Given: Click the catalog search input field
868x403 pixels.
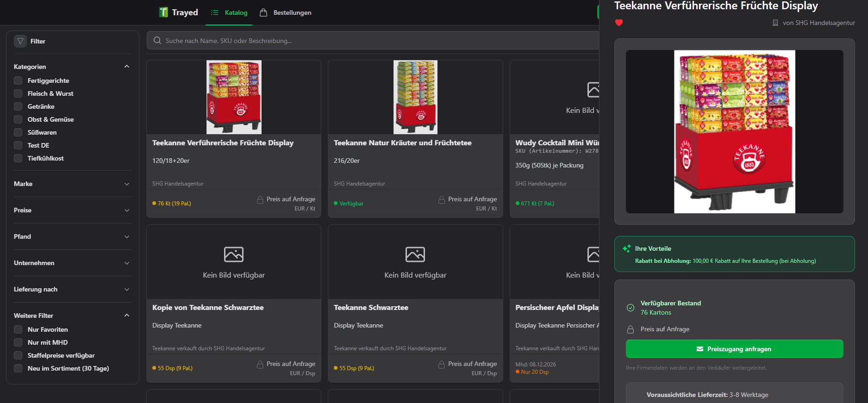Looking at the screenshot, I should click(x=373, y=40).
